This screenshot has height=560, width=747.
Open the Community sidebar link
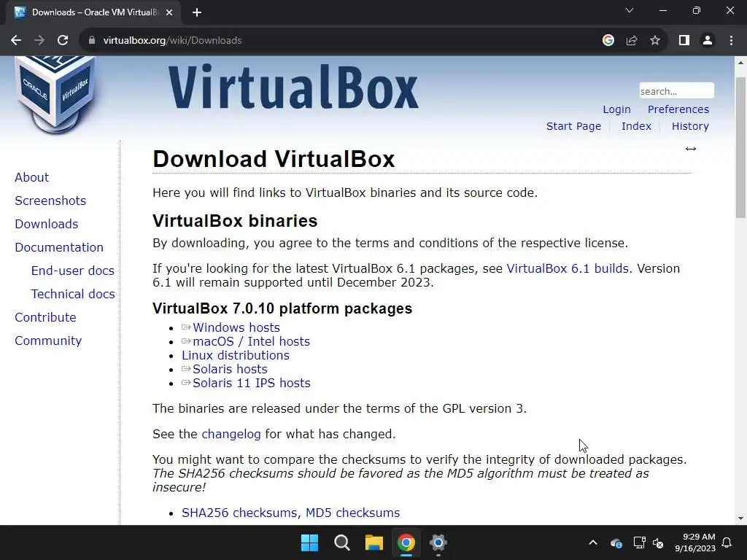click(48, 341)
